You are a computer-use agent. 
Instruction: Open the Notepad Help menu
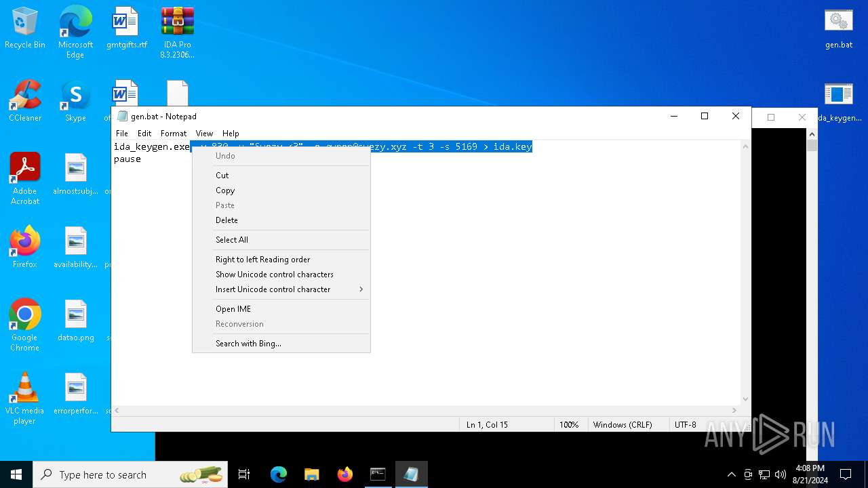[231, 134]
